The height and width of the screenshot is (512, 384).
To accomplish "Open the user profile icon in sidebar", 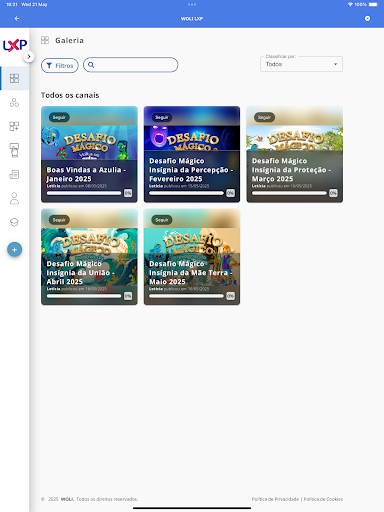I will (x=14, y=198).
